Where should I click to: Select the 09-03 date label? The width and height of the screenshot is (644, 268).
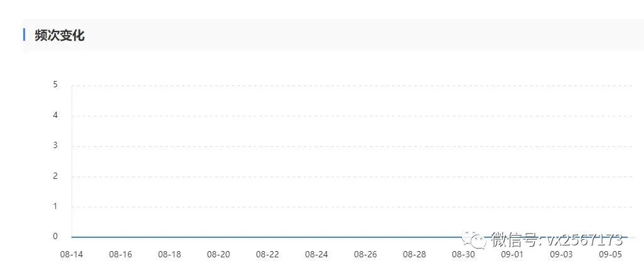pyautogui.click(x=561, y=254)
